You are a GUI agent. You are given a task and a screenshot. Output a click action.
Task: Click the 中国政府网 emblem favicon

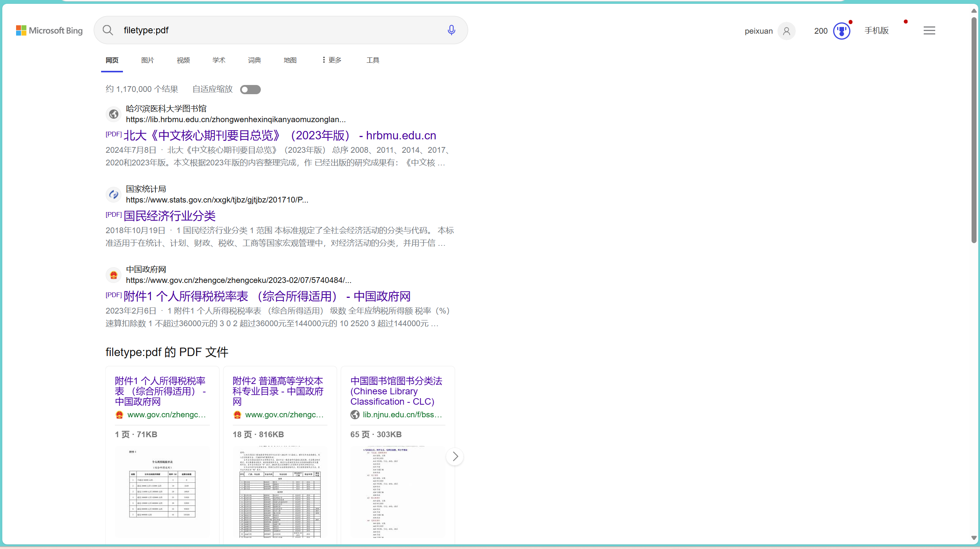(113, 275)
